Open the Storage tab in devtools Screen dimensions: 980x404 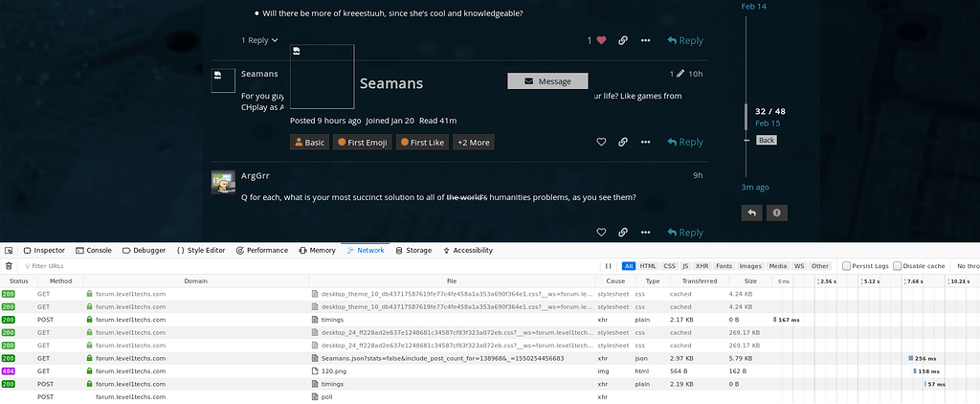(413, 250)
